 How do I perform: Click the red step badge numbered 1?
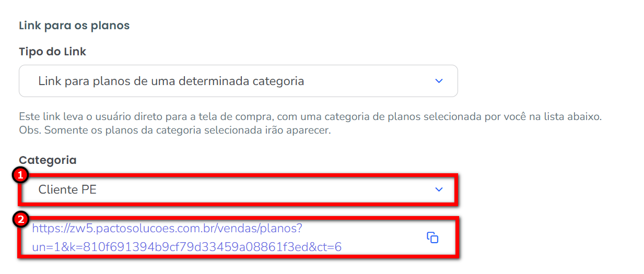coord(20,176)
